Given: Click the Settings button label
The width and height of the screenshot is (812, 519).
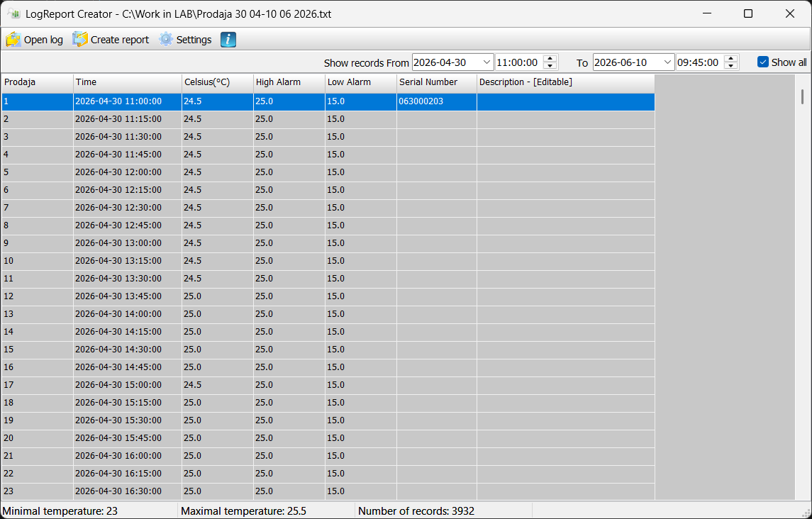Looking at the screenshot, I should pyautogui.click(x=194, y=40).
